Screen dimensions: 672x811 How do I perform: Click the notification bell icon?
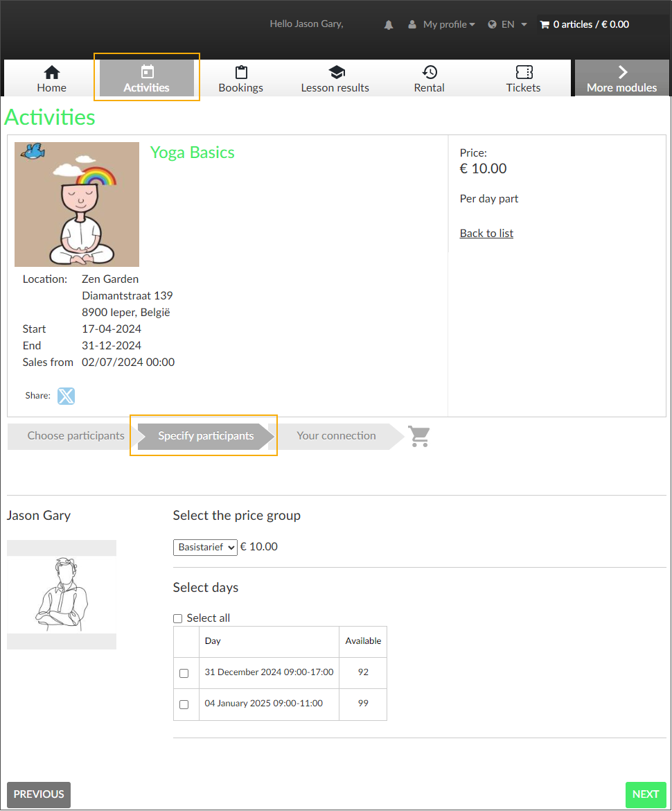(x=389, y=25)
